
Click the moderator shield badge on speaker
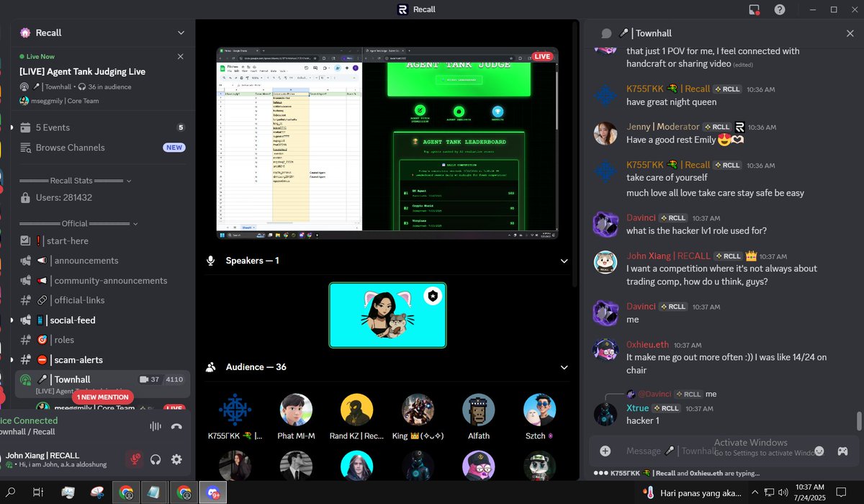432,296
